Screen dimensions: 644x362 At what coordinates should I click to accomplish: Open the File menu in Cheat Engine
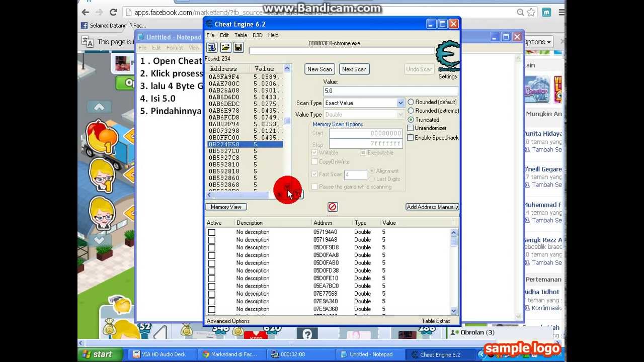[210, 35]
